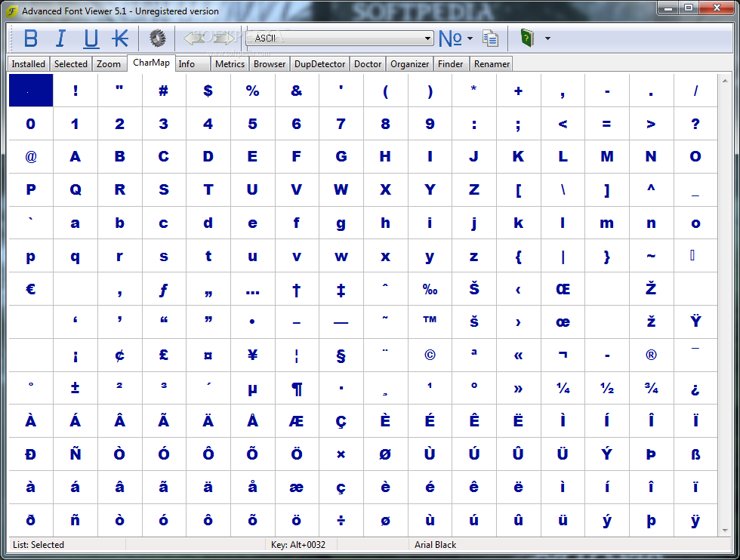Open the Finder tab
The height and width of the screenshot is (560, 740).
coord(450,63)
